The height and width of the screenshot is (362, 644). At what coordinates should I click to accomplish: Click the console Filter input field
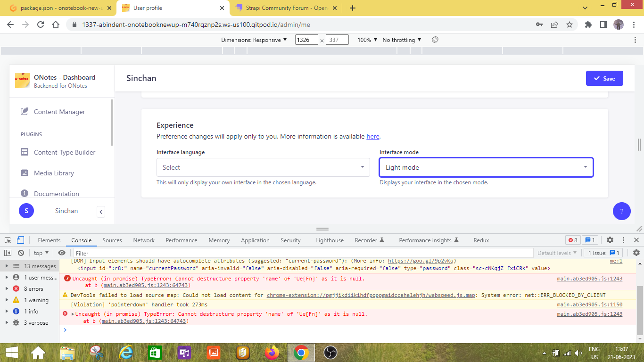pos(302,253)
